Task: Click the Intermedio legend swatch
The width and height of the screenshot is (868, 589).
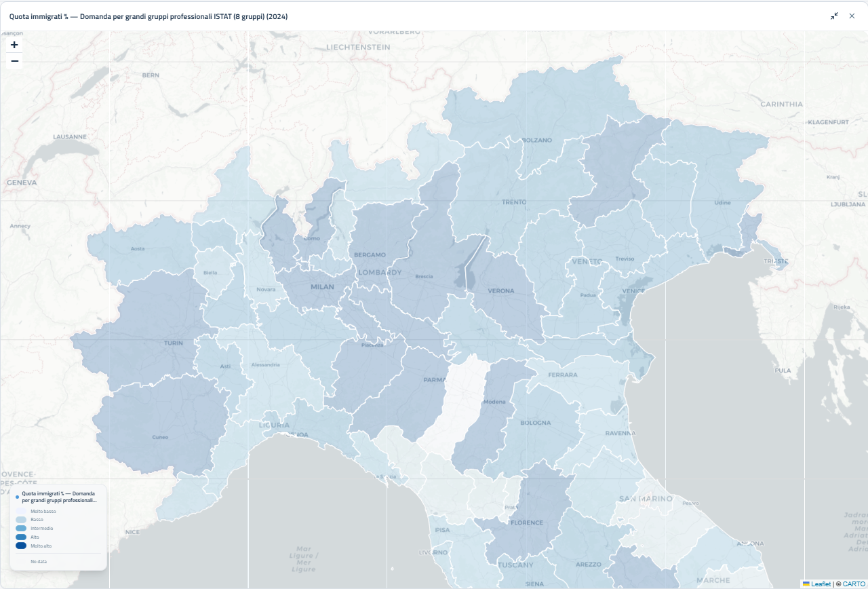Action: (x=21, y=529)
